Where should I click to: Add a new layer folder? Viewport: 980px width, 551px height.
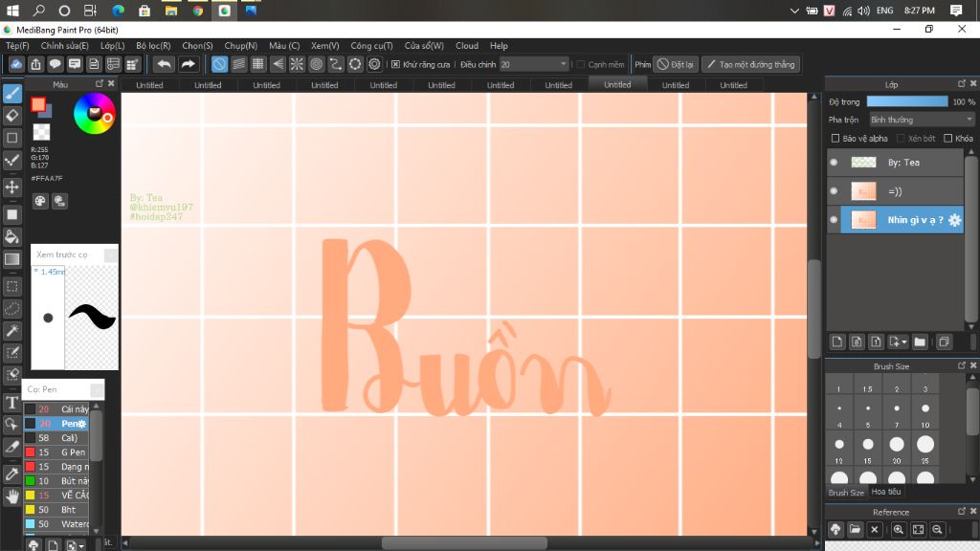coord(920,342)
